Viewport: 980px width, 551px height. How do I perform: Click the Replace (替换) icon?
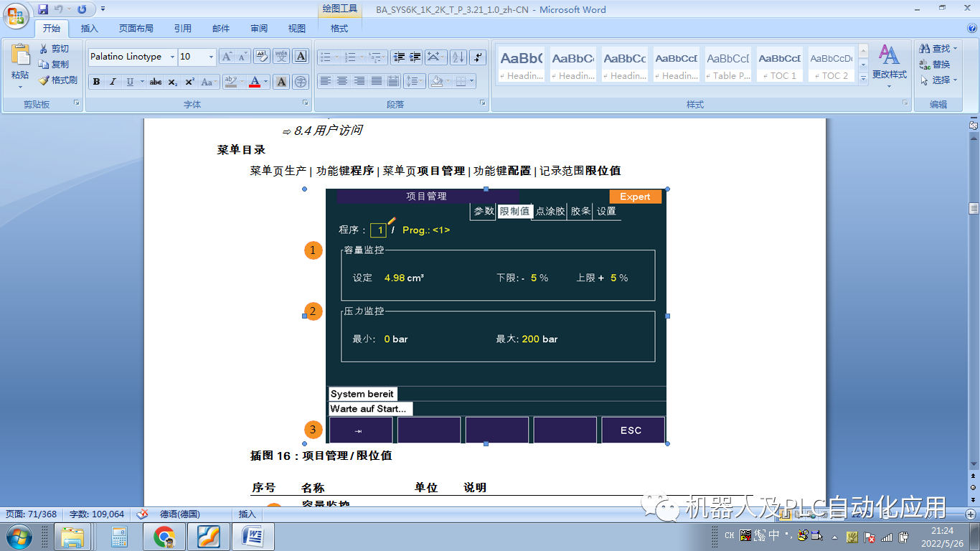(x=925, y=65)
